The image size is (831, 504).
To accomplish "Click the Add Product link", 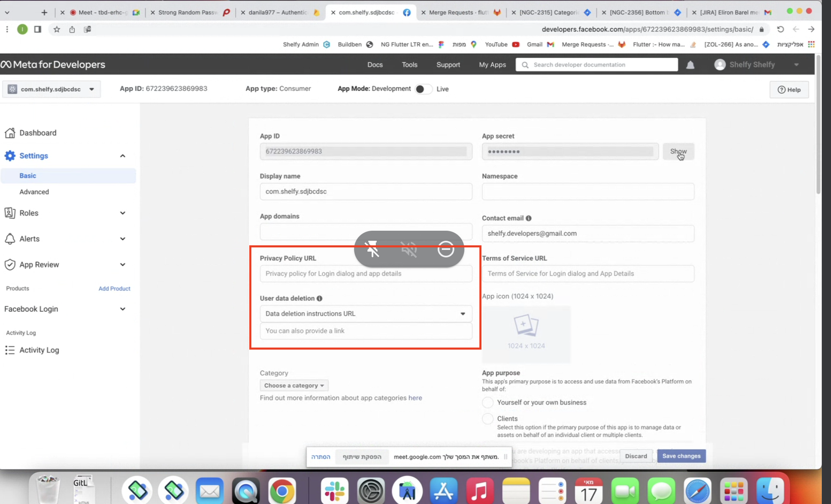I will (114, 288).
